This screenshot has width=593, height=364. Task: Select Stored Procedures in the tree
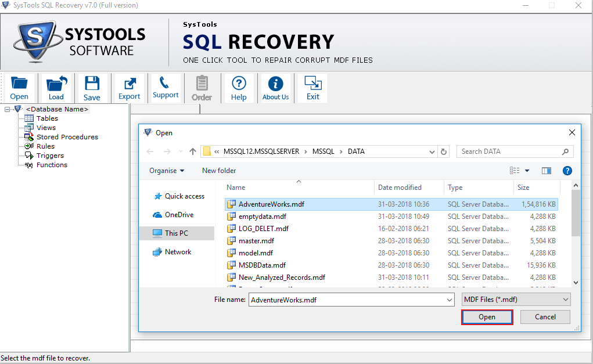coord(67,137)
